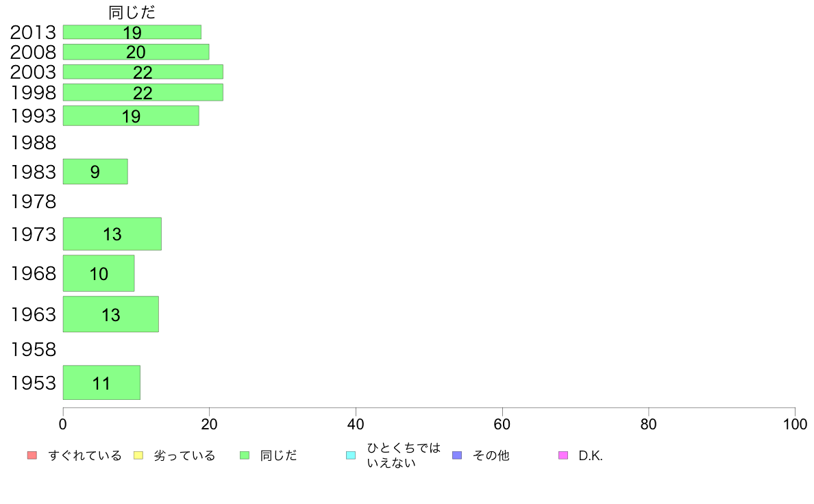This screenshot has width=814, height=504.
Task: Click the 1958 year label
Action: click(33, 350)
